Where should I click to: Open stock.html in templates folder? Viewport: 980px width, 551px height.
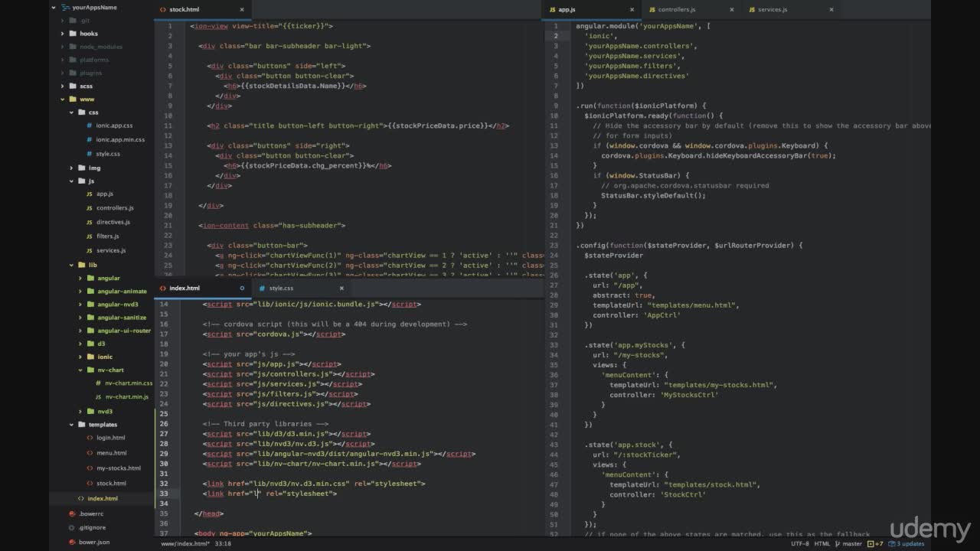111,483
